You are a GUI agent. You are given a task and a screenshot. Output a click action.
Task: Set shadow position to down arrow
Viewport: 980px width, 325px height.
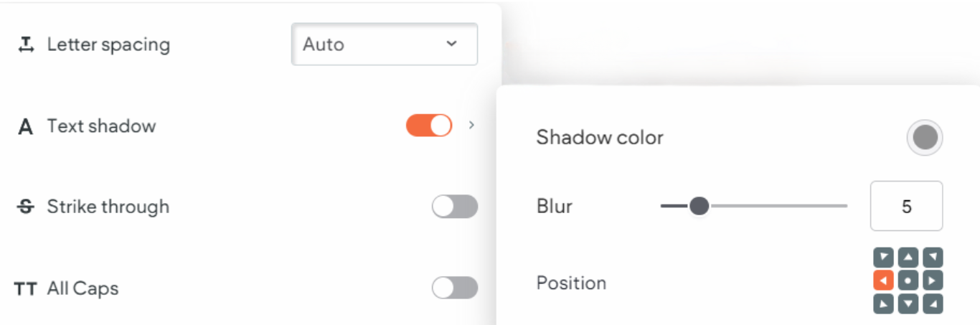pos(908,304)
